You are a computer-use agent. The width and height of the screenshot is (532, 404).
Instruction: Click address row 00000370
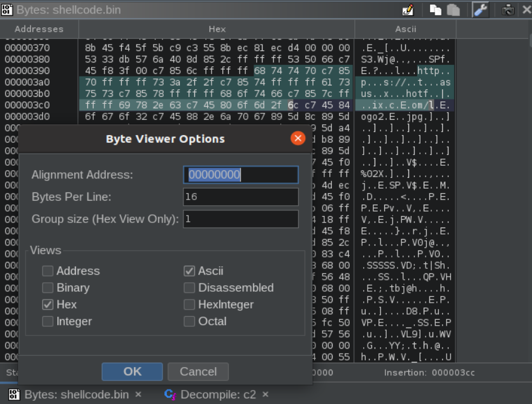(x=27, y=48)
